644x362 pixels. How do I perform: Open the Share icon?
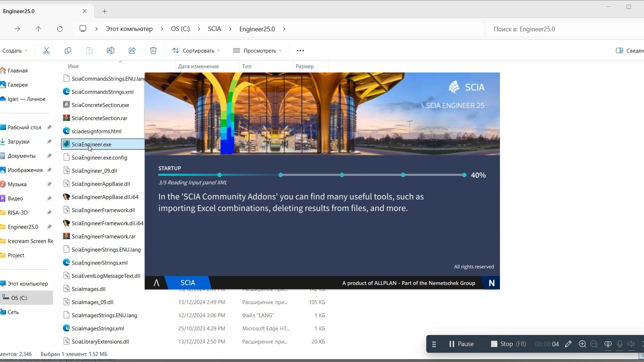coord(132,50)
